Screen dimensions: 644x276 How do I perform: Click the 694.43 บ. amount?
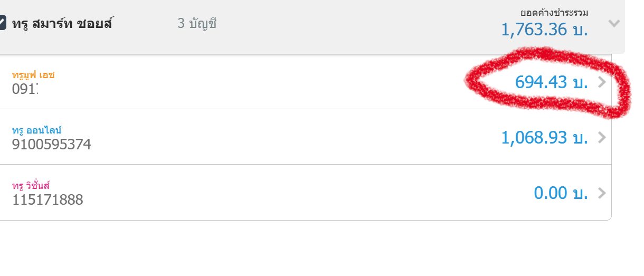coord(552,82)
